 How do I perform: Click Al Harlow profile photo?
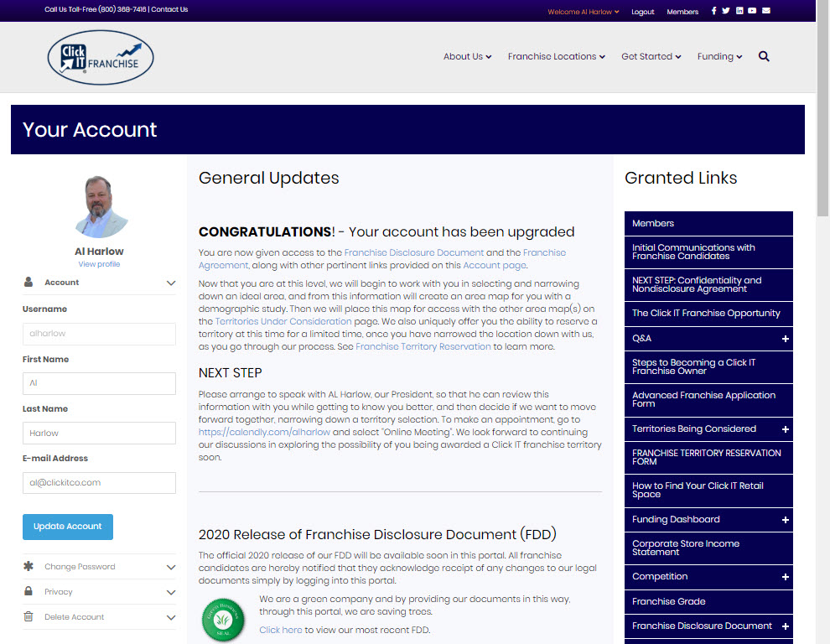click(x=100, y=206)
